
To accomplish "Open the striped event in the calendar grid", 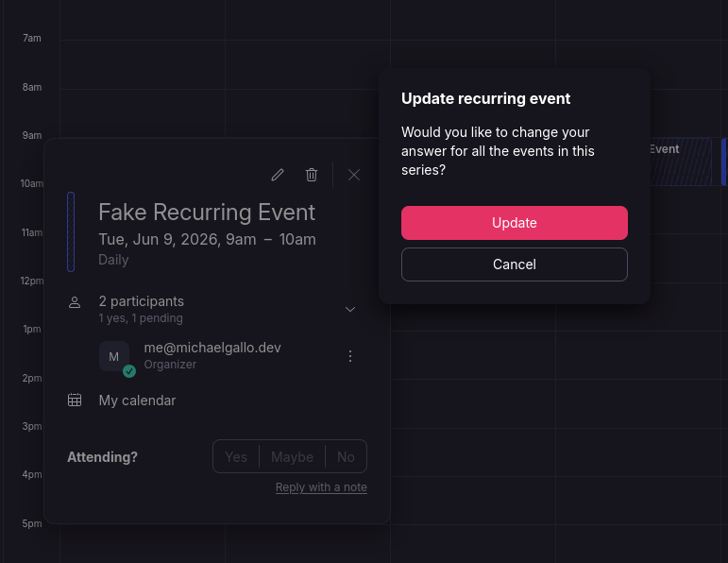I will click(681, 162).
